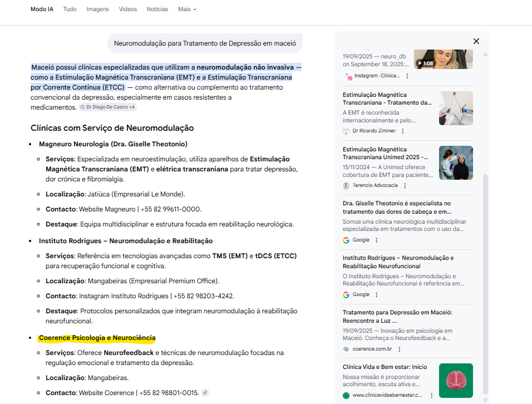The width and height of the screenshot is (532, 404).
Task: Click Instituto Rodrigues – Neuromodulação e Reabilitação title
Action: pyautogui.click(x=126, y=241)
